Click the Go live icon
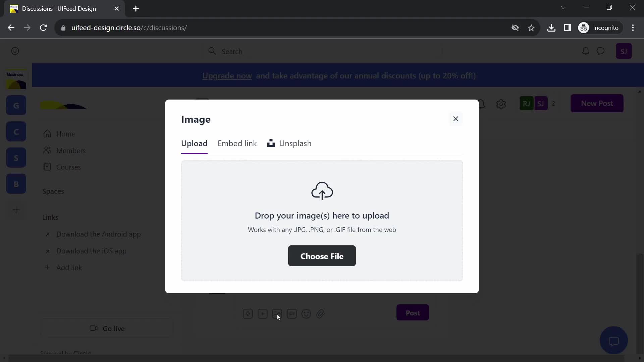Image resolution: width=644 pixels, height=362 pixels. click(x=93, y=328)
